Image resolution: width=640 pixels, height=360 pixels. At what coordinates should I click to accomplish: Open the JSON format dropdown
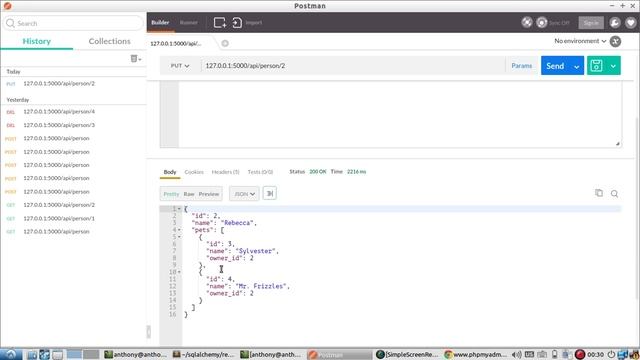tap(244, 194)
